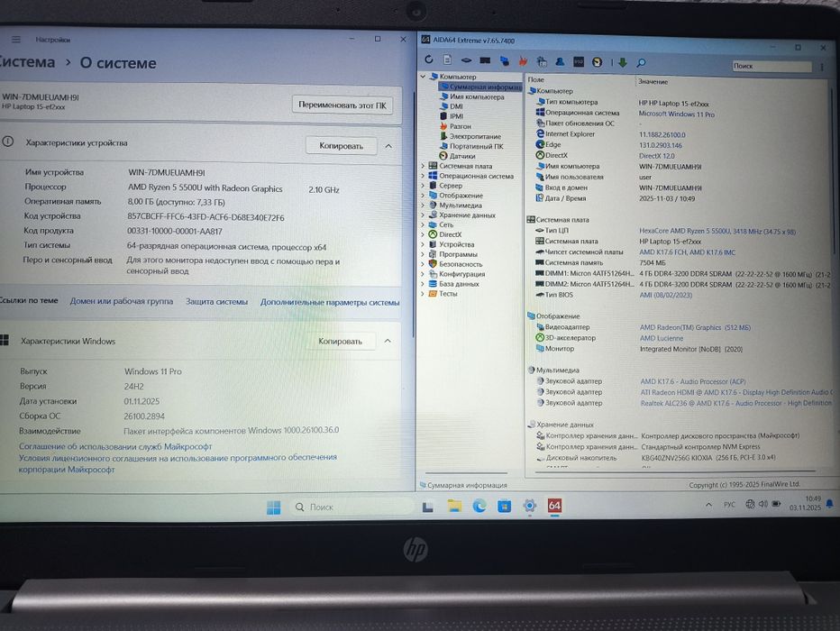Open the AIDA64 three-dot options menu
Viewport: 840px width, 631px height.
pyautogui.click(x=822, y=67)
